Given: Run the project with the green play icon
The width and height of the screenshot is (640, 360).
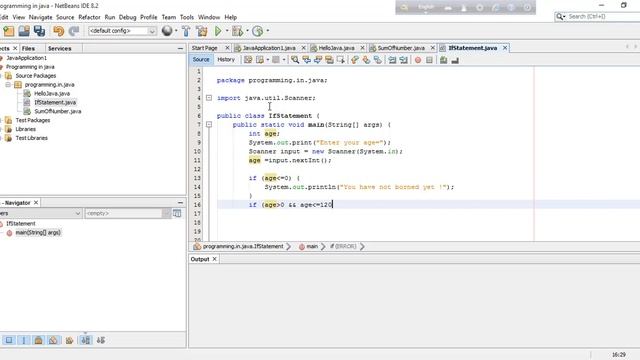Looking at the screenshot, I should (x=218, y=31).
